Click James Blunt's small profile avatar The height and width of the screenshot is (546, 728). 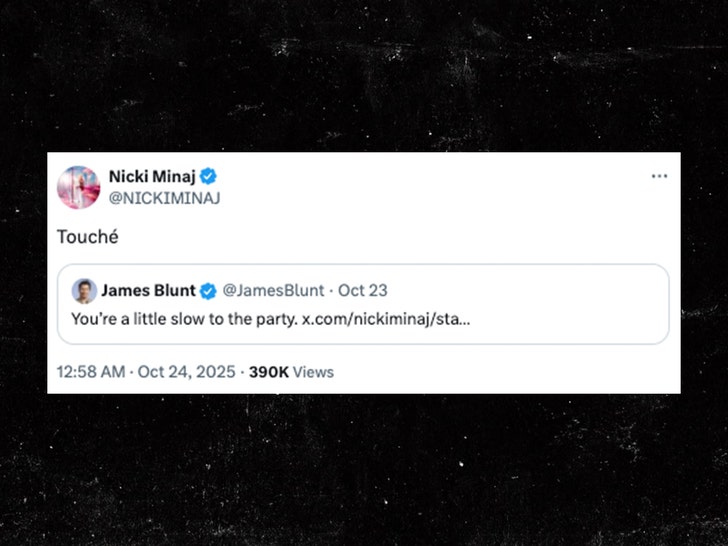pos(84,291)
